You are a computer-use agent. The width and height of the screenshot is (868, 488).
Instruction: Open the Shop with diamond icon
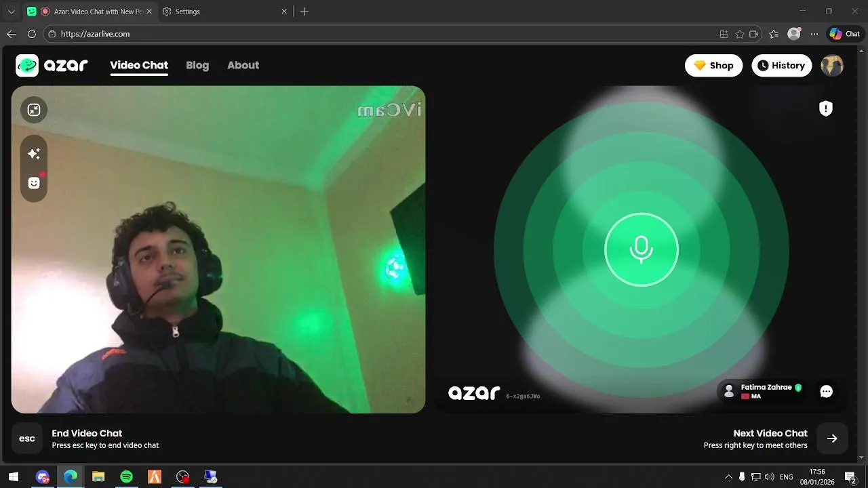coord(713,66)
